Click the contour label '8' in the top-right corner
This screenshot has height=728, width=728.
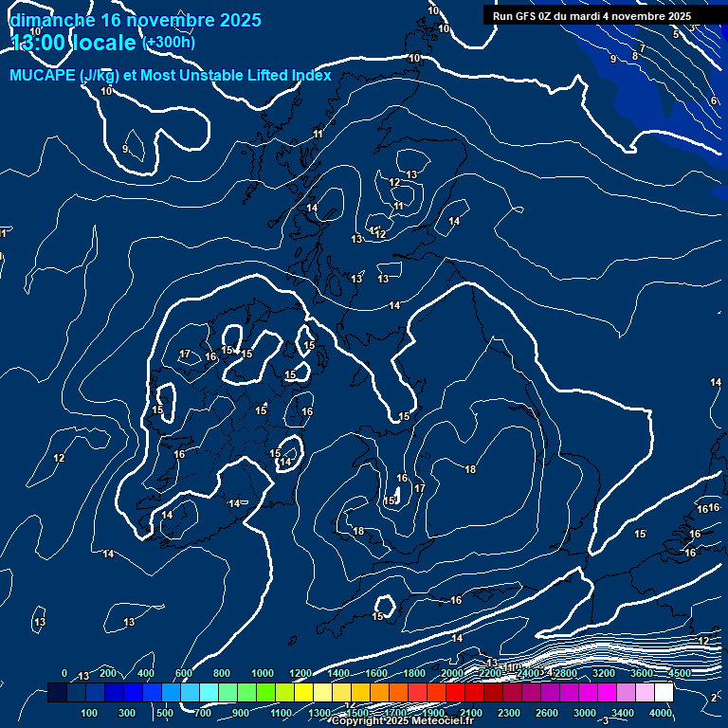point(635,56)
